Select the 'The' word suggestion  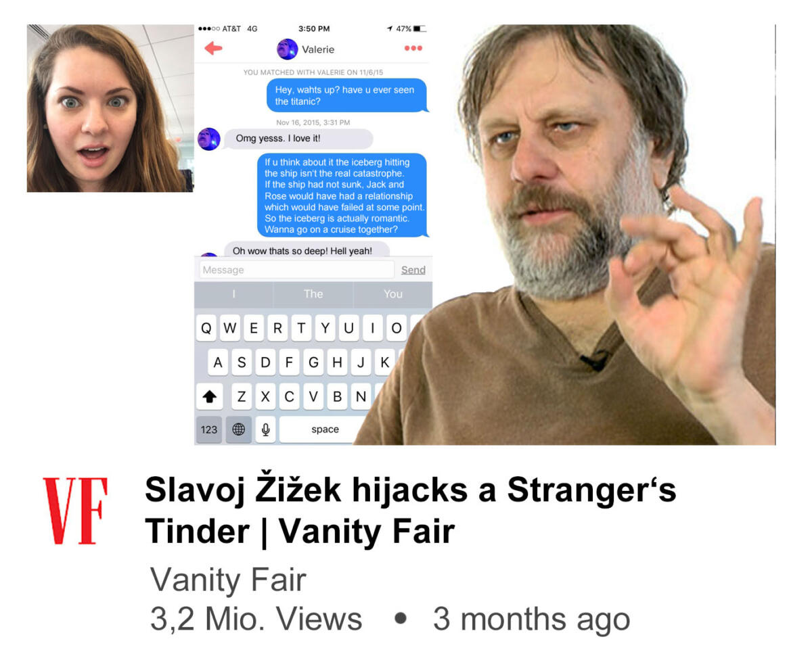pos(313,294)
